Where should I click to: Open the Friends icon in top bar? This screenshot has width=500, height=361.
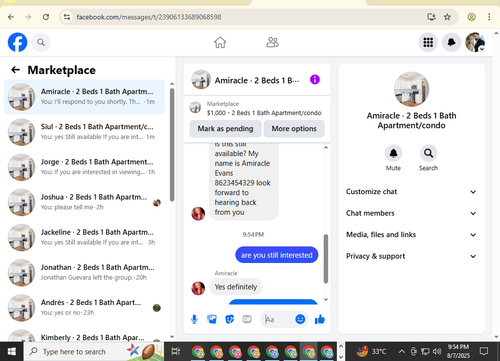[x=272, y=42]
